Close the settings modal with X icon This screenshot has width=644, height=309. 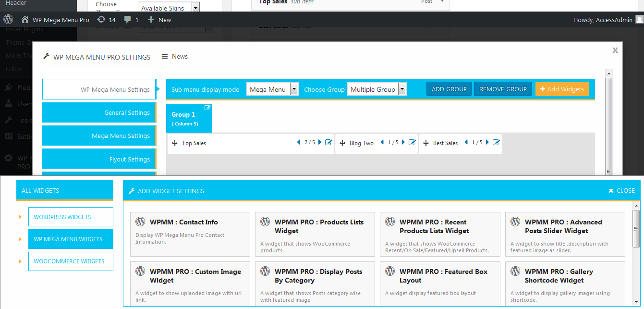tap(615, 50)
